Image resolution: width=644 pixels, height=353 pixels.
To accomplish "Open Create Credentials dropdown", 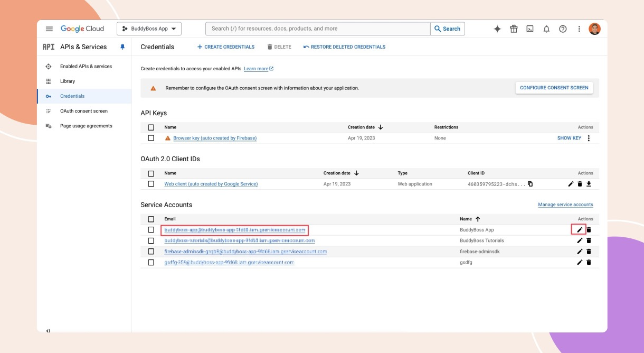I will (226, 47).
